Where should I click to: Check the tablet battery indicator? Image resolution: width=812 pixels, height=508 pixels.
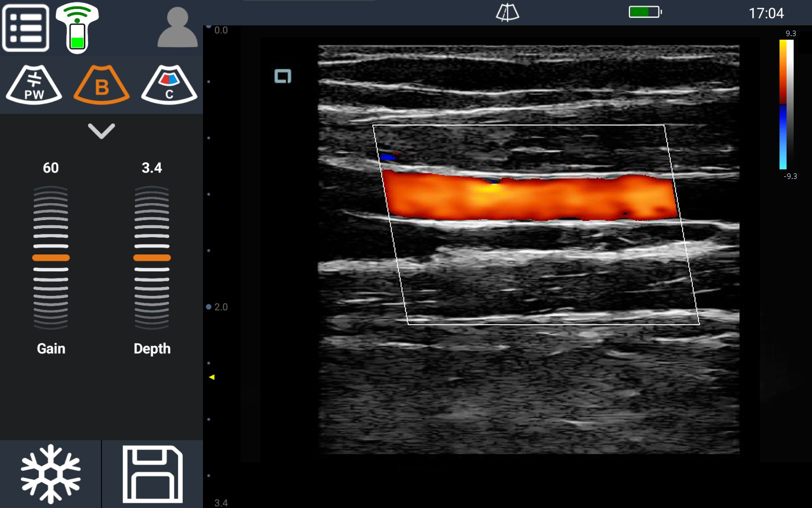pyautogui.click(x=645, y=12)
